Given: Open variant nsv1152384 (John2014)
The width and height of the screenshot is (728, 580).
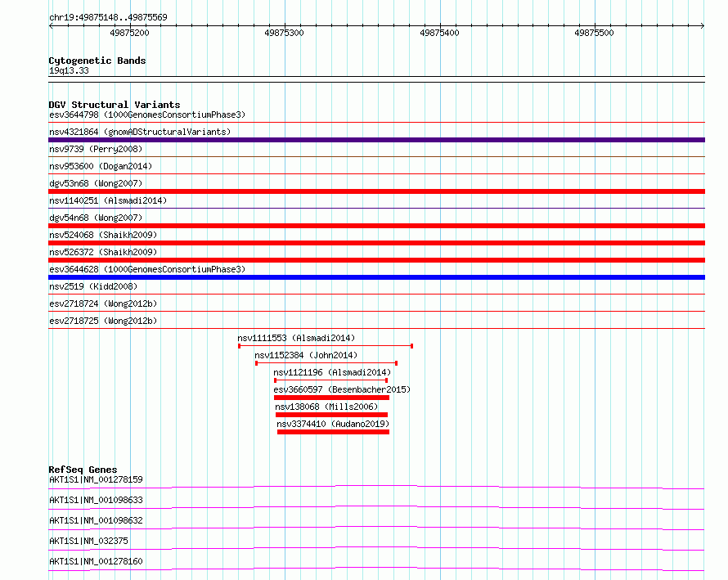Looking at the screenshot, I should 306,355.
